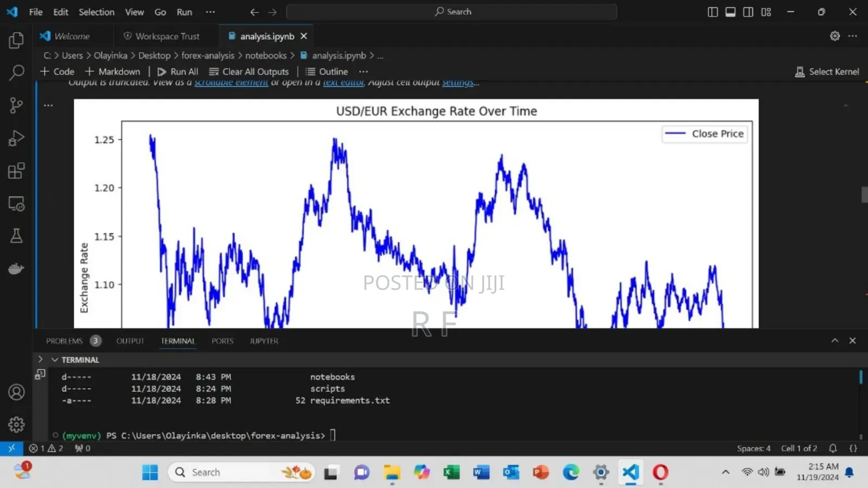Open the Edit menu
Image resolution: width=868 pixels, height=488 pixels.
pos(61,12)
